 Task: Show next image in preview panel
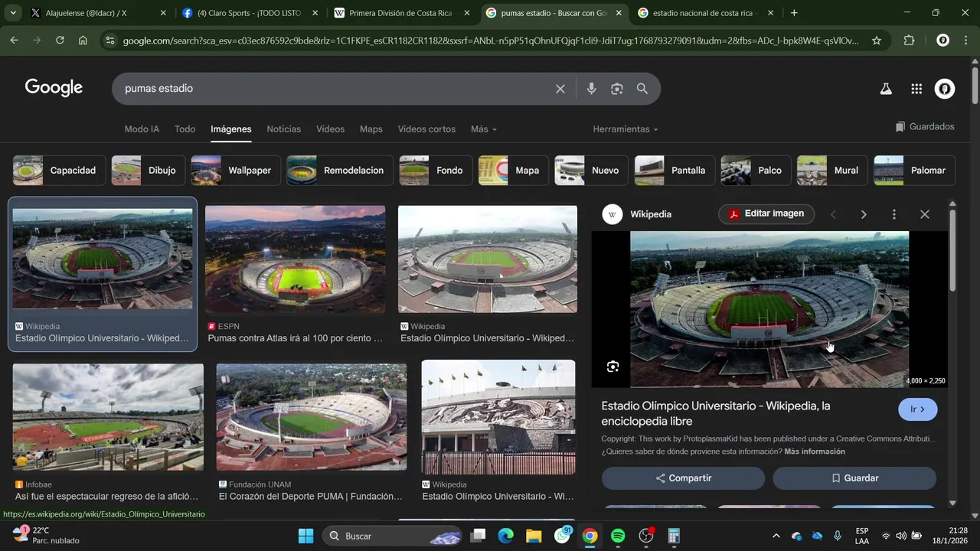coord(864,215)
